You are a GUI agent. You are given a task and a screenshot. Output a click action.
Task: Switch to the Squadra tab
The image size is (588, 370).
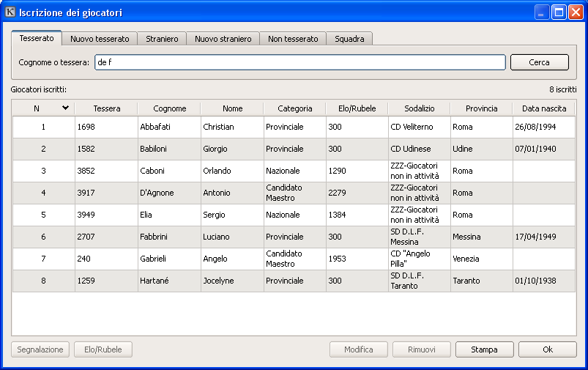click(349, 39)
